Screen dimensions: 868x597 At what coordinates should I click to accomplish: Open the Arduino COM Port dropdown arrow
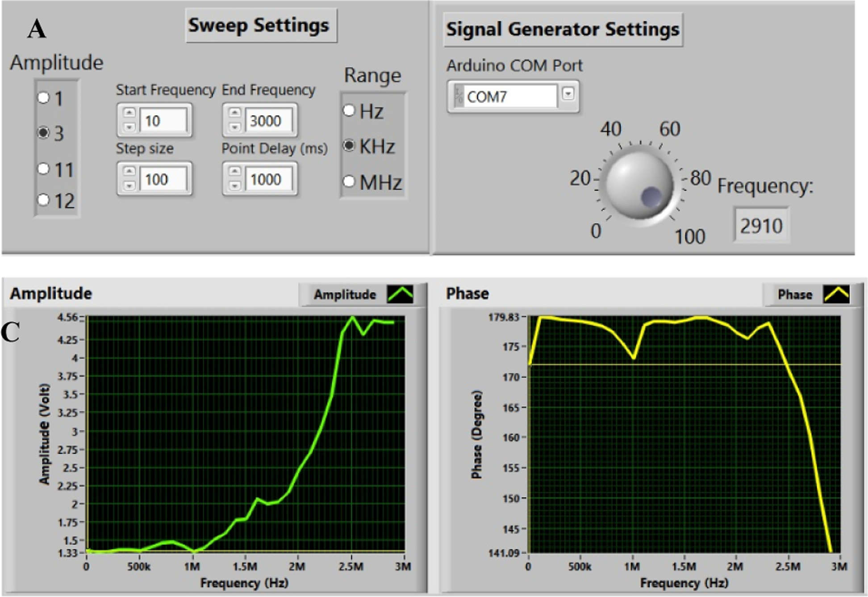(x=568, y=94)
